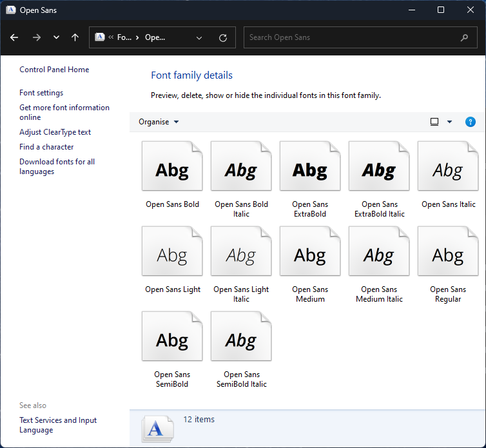The height and width of the screenshot is (448, 486).
Task: Open Control Panel Home link
Action: [x=54, y=70]
